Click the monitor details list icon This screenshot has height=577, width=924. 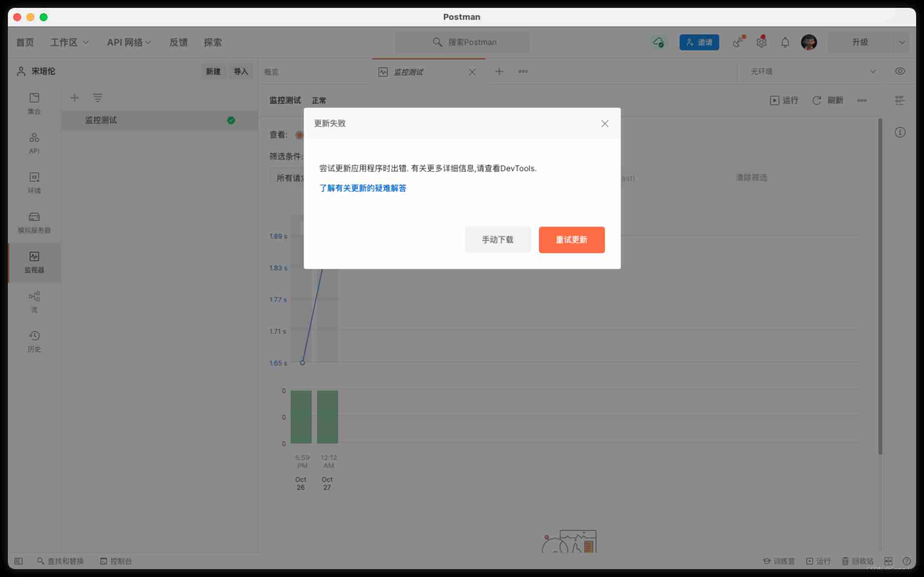(x=900, y=100)
